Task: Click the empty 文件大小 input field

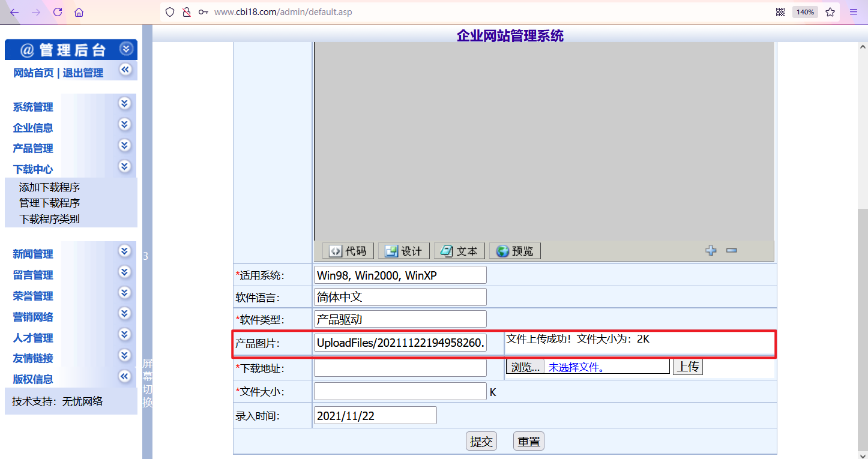Action: click(400, 391)
